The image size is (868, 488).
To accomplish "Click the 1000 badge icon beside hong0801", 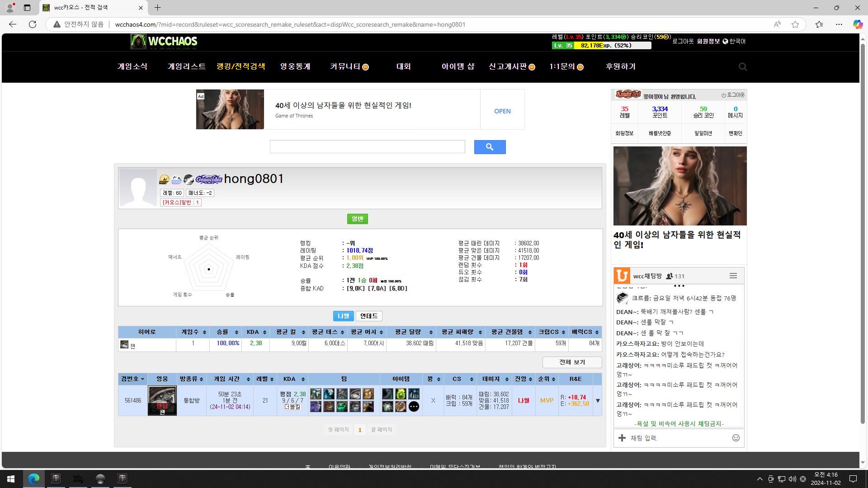I will (x=176, y=180).
